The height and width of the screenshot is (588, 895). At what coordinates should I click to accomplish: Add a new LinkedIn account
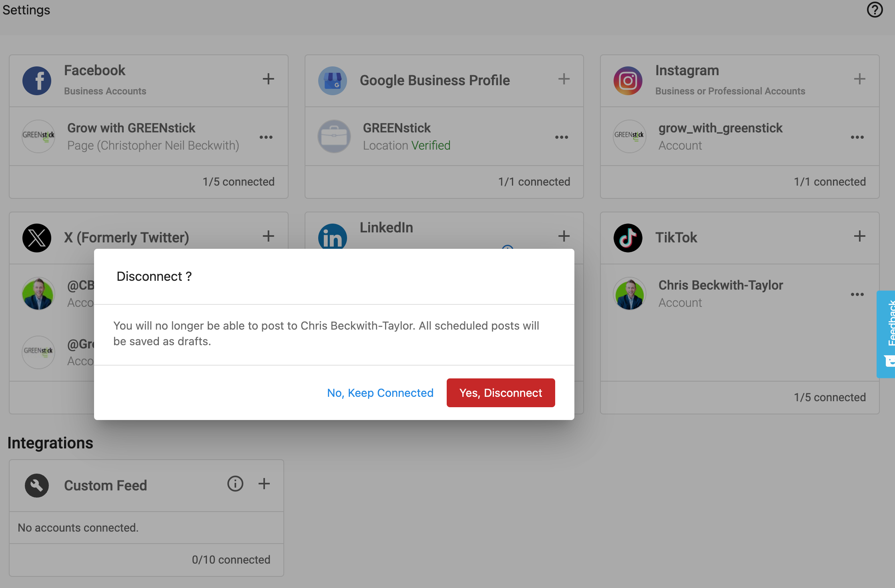pyautogui.click(x=564, y=236)
